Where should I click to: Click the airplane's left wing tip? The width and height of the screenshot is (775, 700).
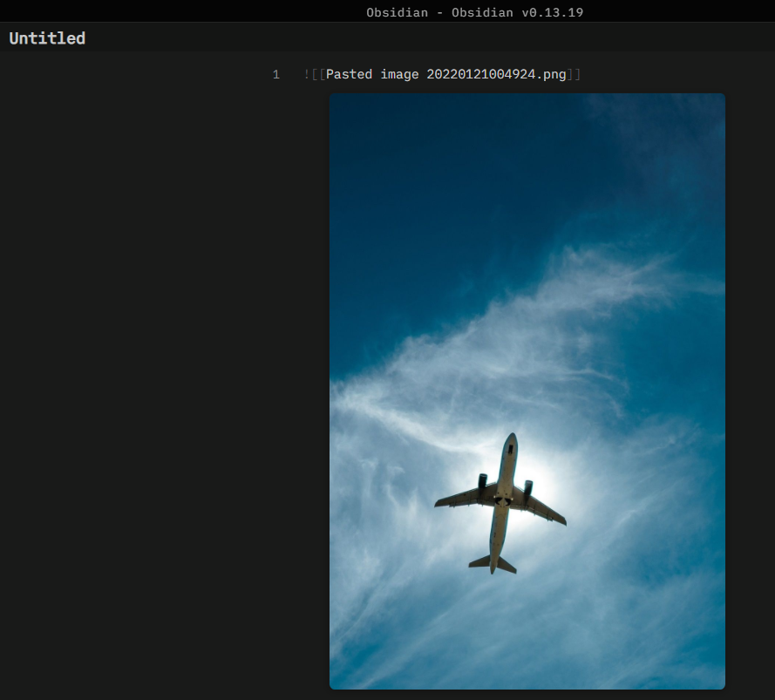[439, 503]
